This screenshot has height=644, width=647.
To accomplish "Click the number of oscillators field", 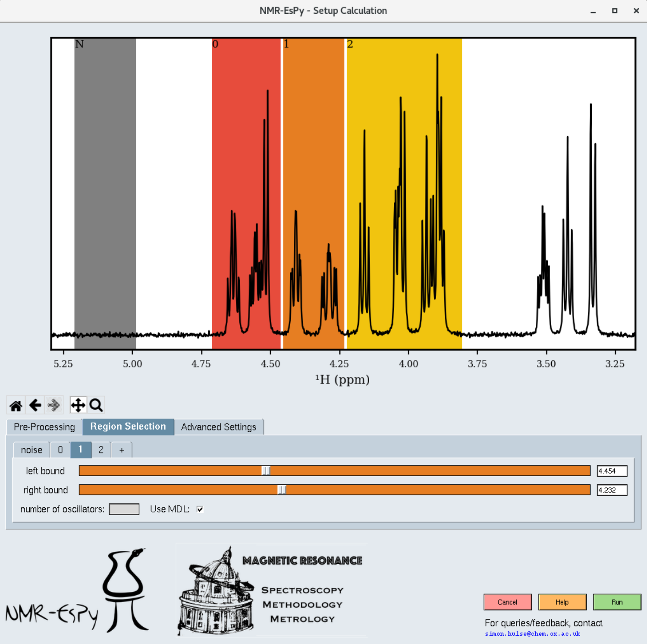I will (124, 509).
